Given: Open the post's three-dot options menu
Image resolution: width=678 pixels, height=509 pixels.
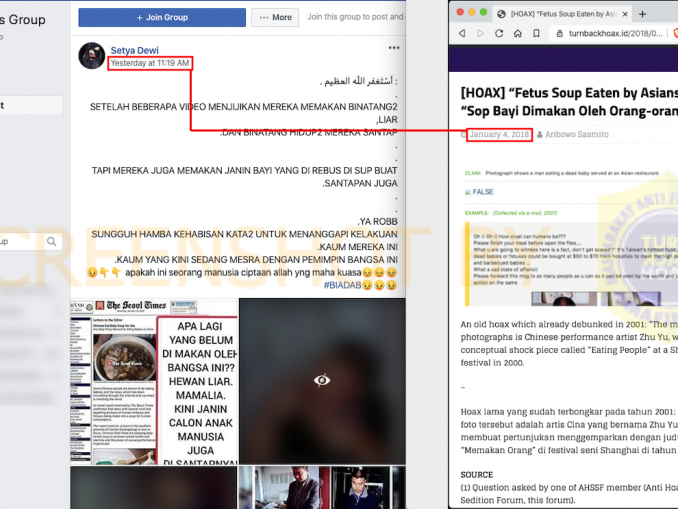Looking at the screenshot, I should (394, 48).
